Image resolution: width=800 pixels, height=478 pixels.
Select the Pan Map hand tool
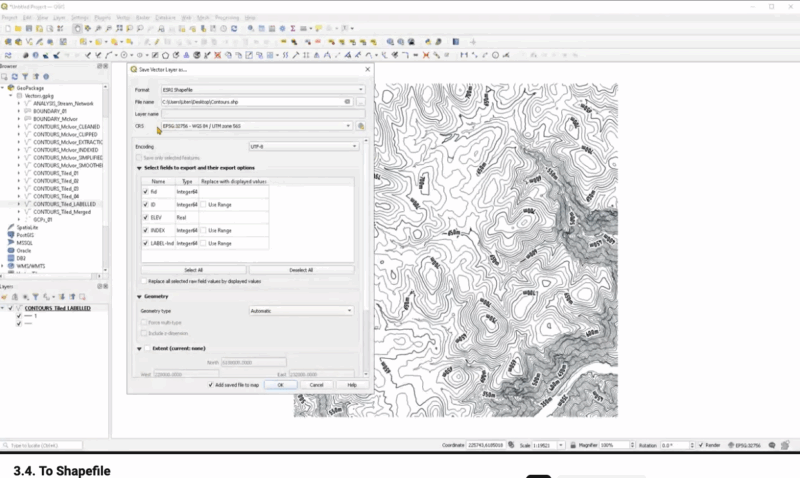(77, 29)
